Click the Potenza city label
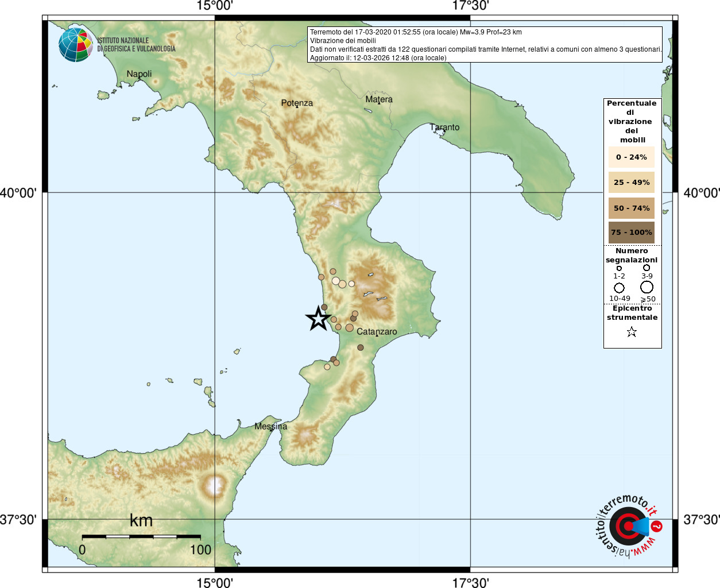Screen dimensions: 720x588 pos(297,103)
